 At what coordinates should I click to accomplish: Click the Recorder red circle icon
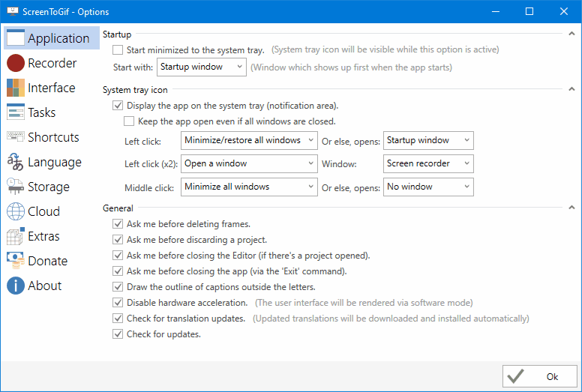tap(16, 63)
